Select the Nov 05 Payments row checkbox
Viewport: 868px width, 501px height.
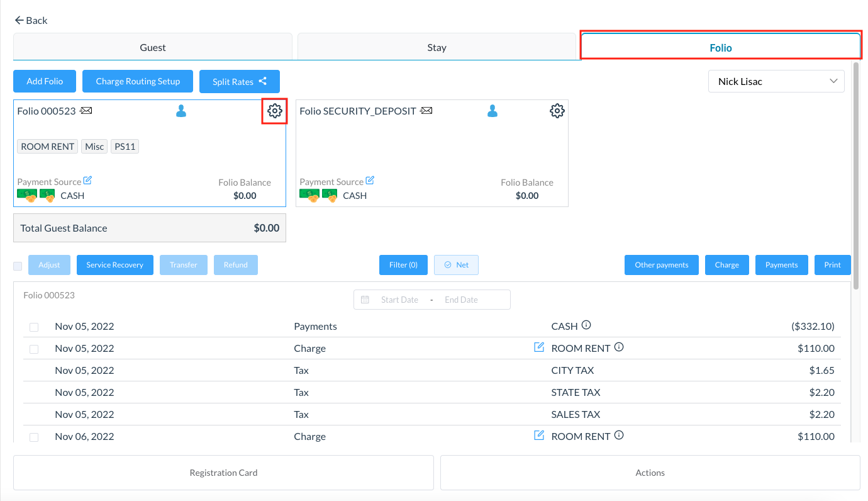tap(34, 327)
